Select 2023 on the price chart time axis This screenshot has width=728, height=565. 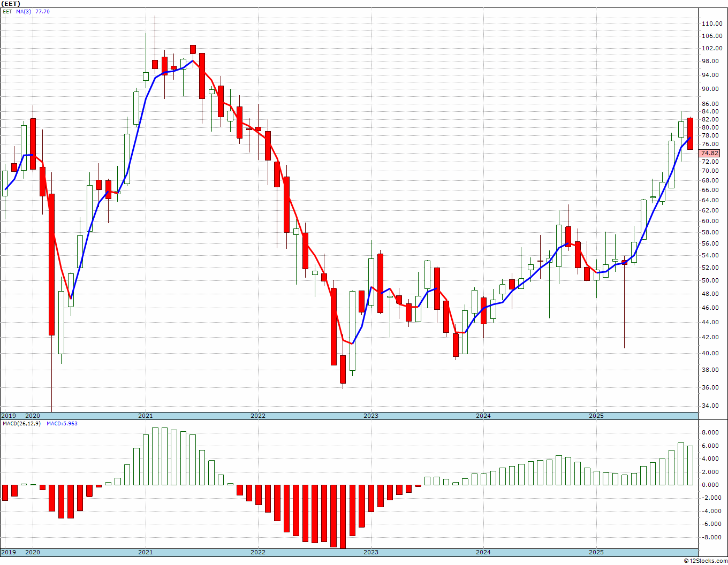pyautogui.click(x=371, y=416)
